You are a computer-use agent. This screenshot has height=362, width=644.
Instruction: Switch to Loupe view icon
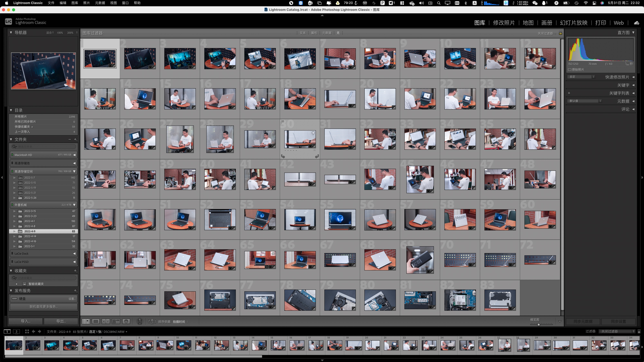pyautogui.click(x=95, y=321)
